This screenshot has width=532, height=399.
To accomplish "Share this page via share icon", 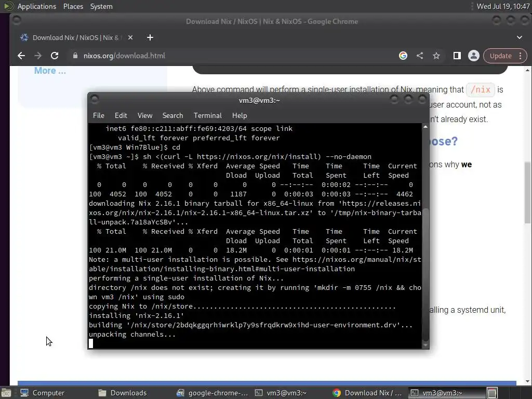I will click(x=420, y=56).
